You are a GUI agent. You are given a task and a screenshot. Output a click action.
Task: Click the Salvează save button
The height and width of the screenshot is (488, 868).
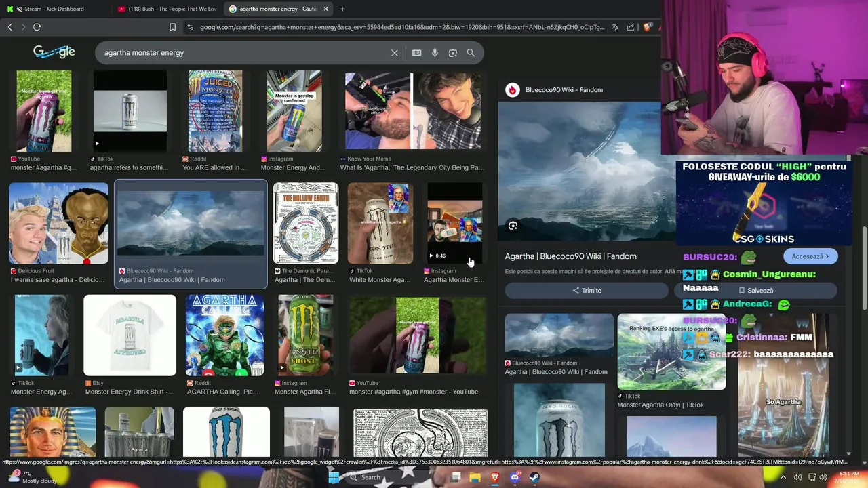point(755,290)
